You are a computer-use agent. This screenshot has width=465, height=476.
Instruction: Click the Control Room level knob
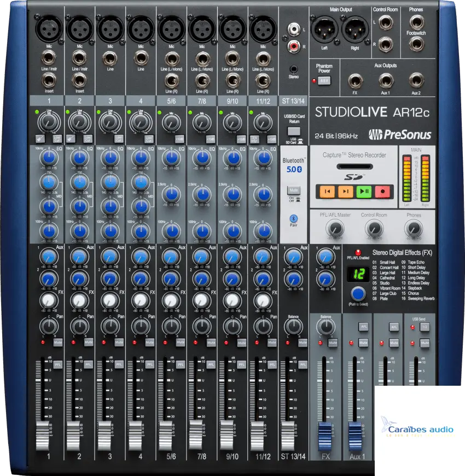pos(374,228)
